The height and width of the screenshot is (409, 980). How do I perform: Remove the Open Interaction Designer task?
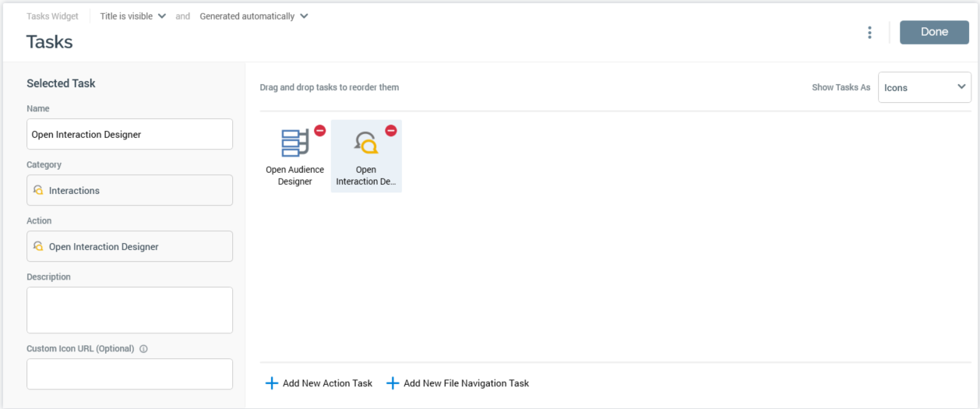[x=391, y=130]
